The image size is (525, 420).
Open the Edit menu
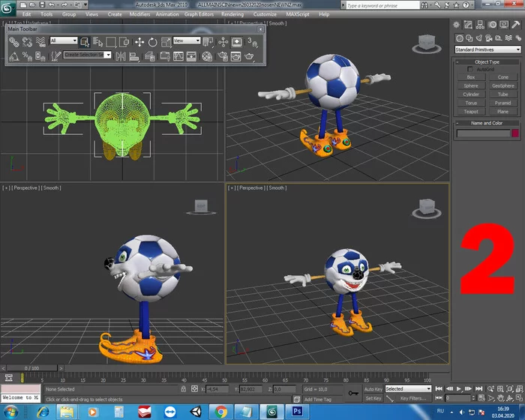point(26,14)
